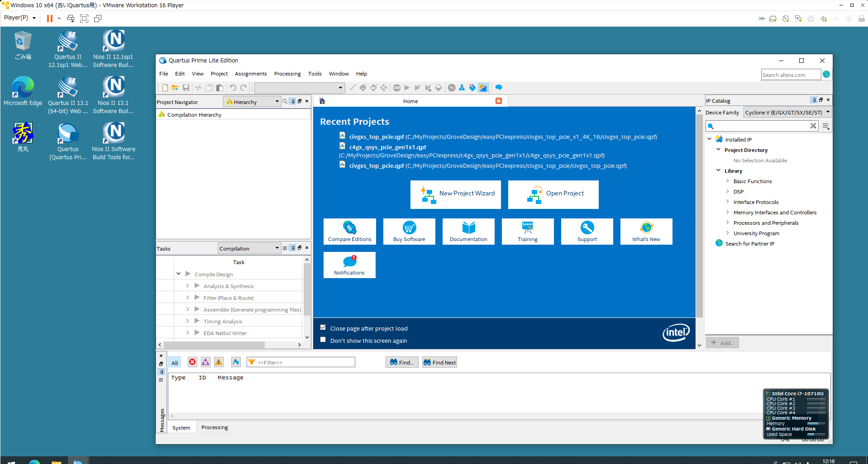Screen dimensions: 868x464
Task: Filter messages by warning yellow triangle icon
Action: coord(219,362)
